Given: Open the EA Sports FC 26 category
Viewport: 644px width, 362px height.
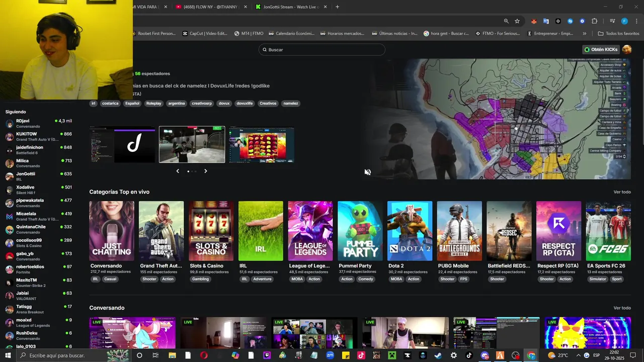Looking at the screenshot, I should 608,231.
